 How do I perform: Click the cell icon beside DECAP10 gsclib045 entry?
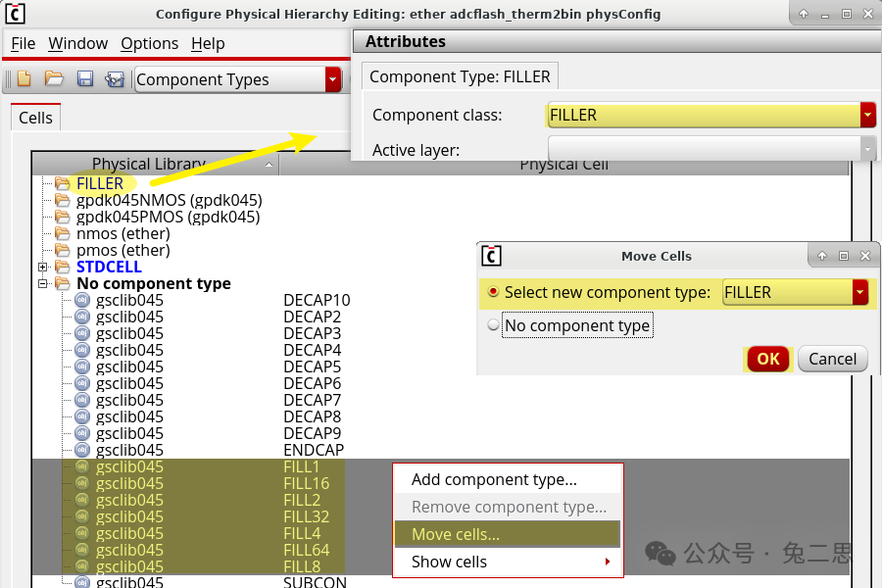click(x=82, y=300)
